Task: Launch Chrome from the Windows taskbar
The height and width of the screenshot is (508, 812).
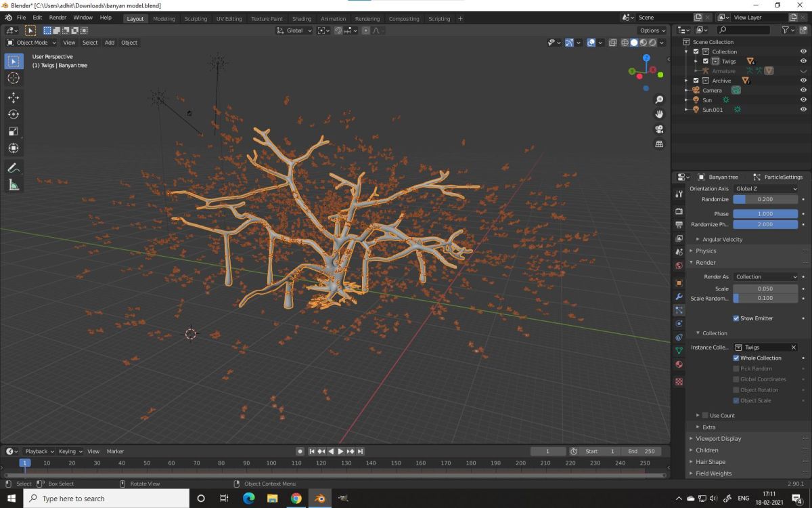Action: pyautogui.click(x=296, y=499)
